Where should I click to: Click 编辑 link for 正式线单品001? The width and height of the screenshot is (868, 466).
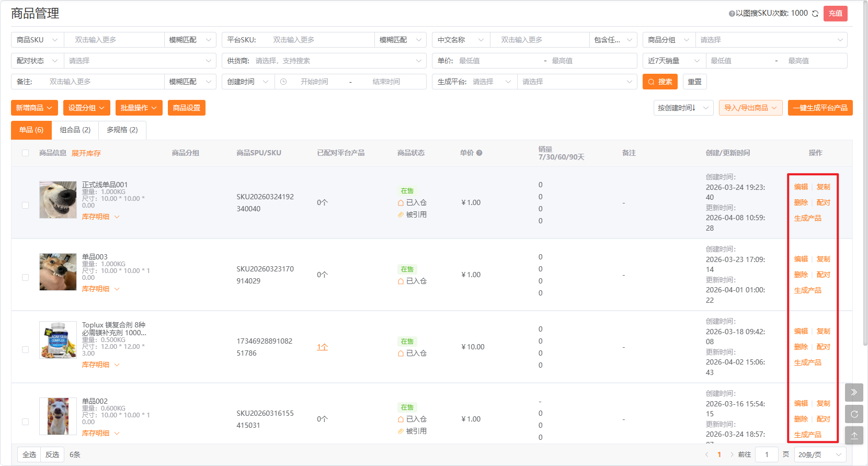(x=801, y=187)
